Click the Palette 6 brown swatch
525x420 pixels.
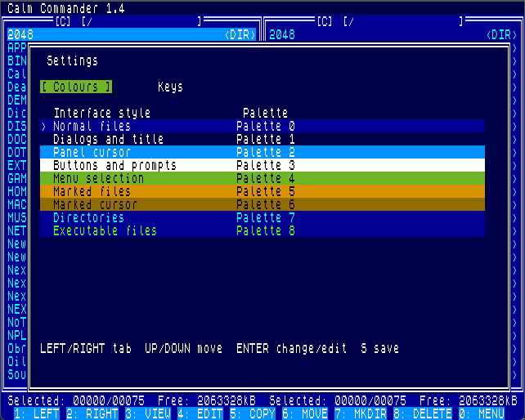coord(266,204)
